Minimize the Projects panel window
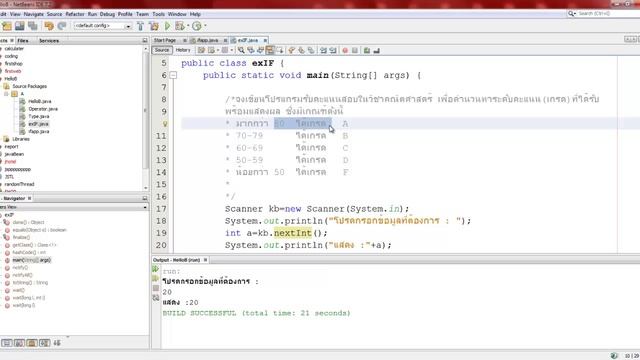The height and width of the screenshot is (360, 640). [x=144, y=41]
